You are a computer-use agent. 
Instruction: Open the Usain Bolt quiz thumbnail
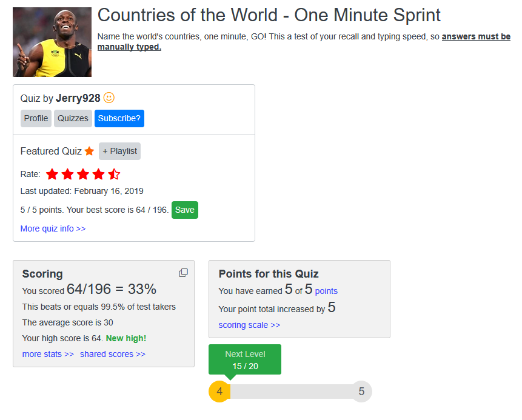point(52,42)
